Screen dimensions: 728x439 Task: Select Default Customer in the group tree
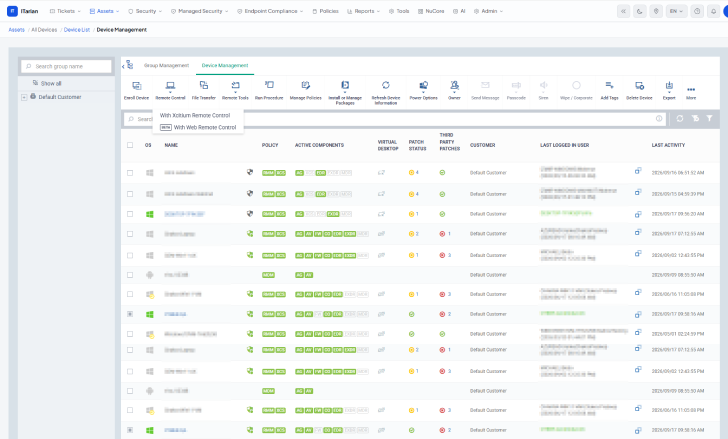pos(60,97)
